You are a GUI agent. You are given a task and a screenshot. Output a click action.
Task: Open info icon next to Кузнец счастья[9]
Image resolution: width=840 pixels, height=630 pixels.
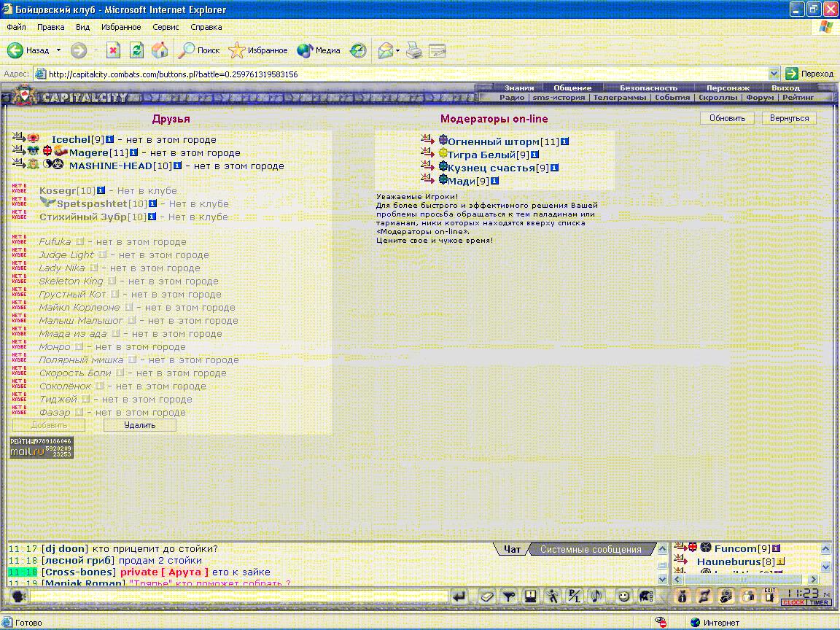pyautogui.click(x=554, y=168)
